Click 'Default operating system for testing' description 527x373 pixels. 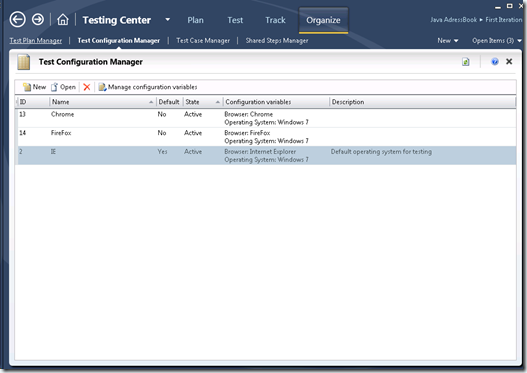pos(381,152)
